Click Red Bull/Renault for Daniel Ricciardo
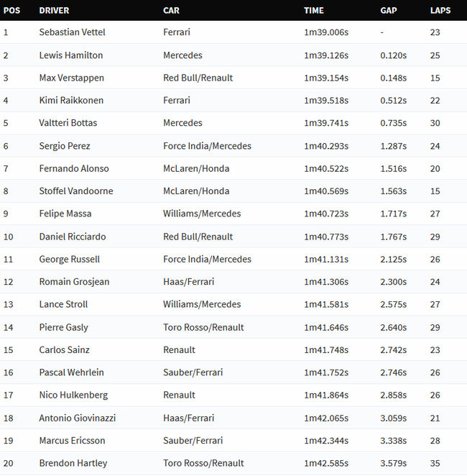467x476 pixels. tap(198, 237)
